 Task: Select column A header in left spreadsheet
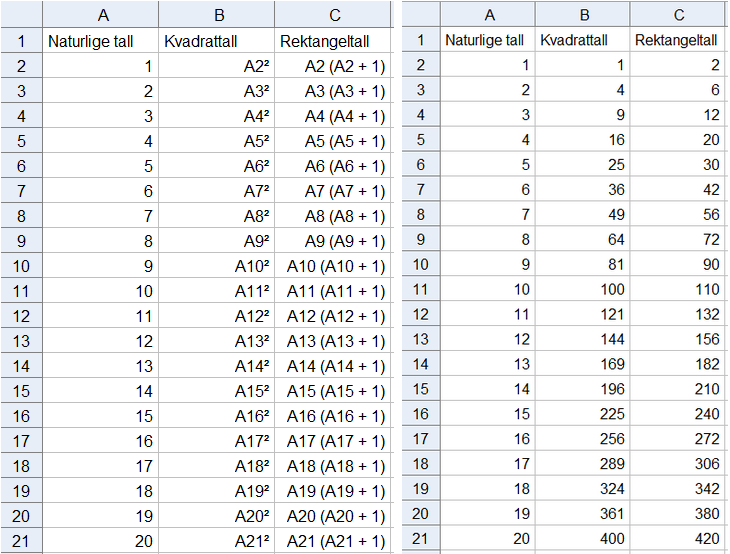point(101,14)
